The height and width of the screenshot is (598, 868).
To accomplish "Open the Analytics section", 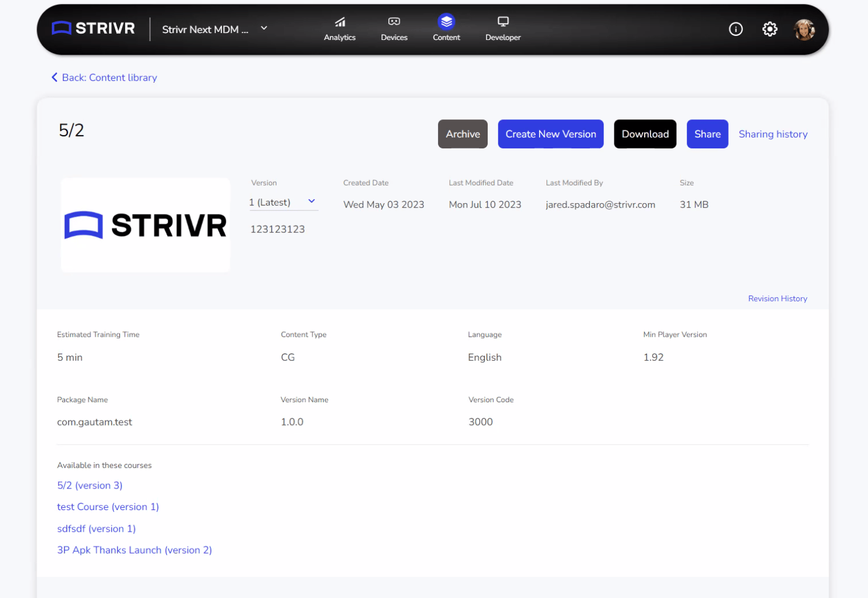I will [340, 29].
